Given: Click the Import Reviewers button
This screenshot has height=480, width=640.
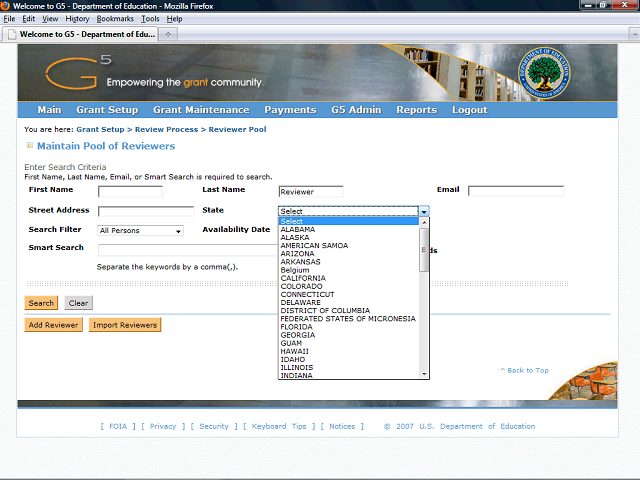Looking at the screenshot, I should (125, 325).
